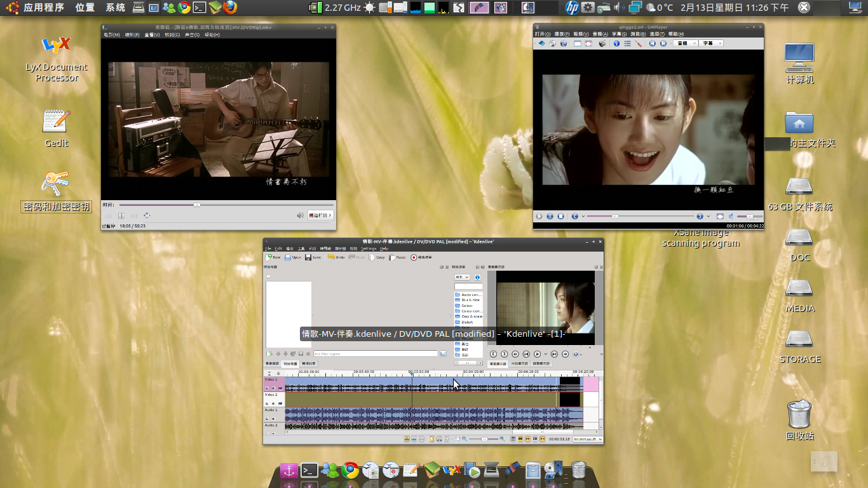Click the seek slider in SMPlayer

coord(641,216)
